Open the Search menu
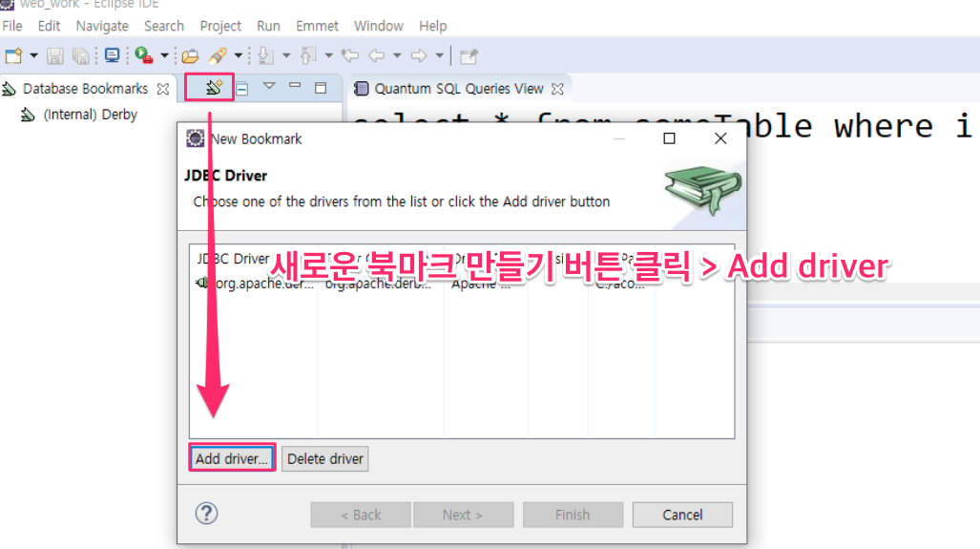 coord(164,27)
